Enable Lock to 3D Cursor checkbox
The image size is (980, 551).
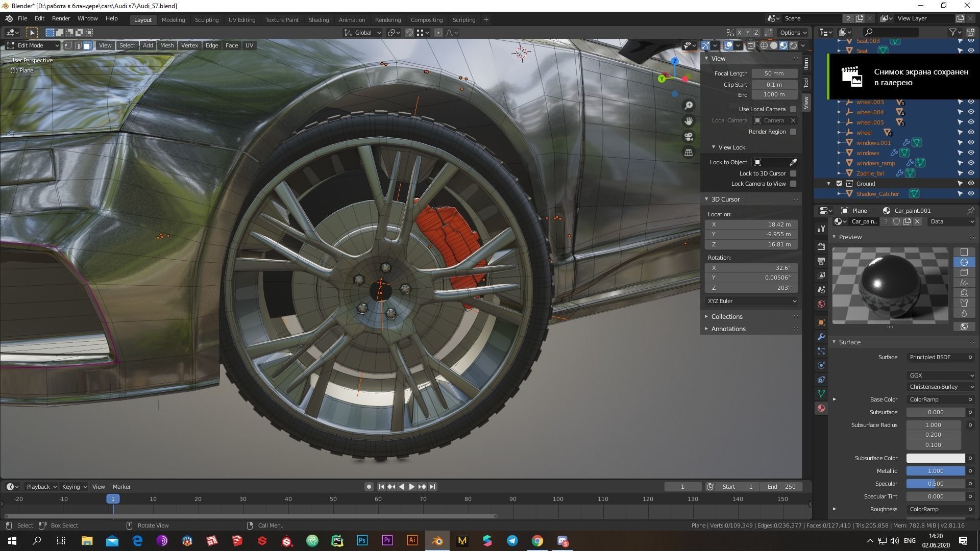click(793, 173)
